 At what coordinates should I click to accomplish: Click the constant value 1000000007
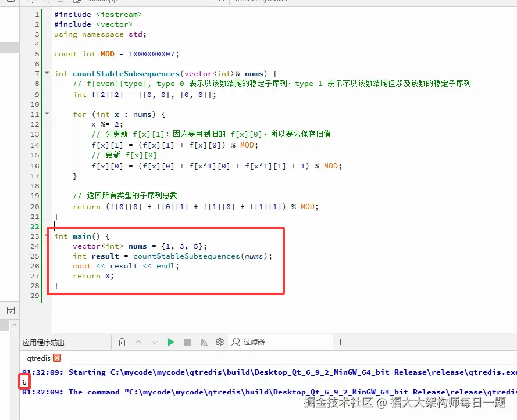pos(152,54)
